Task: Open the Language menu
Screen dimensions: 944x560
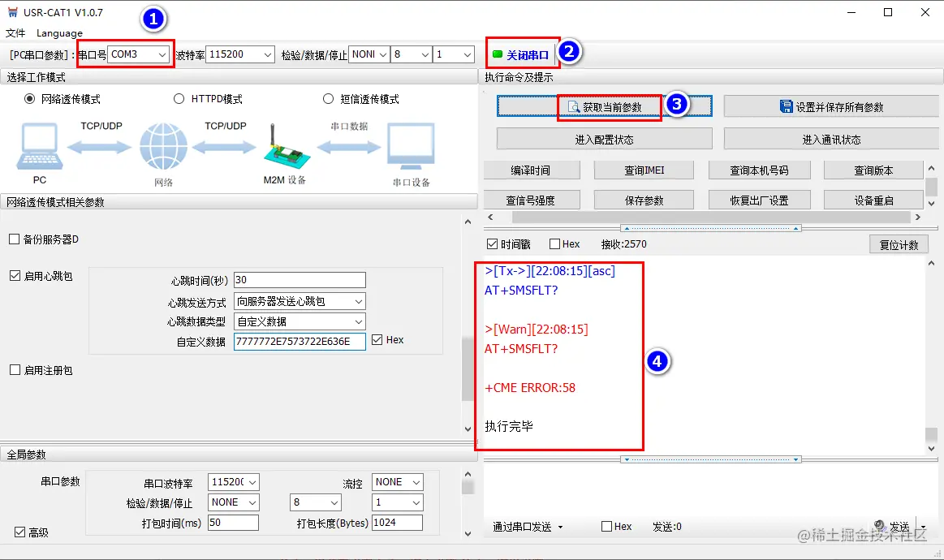Action: pos(59,33)
